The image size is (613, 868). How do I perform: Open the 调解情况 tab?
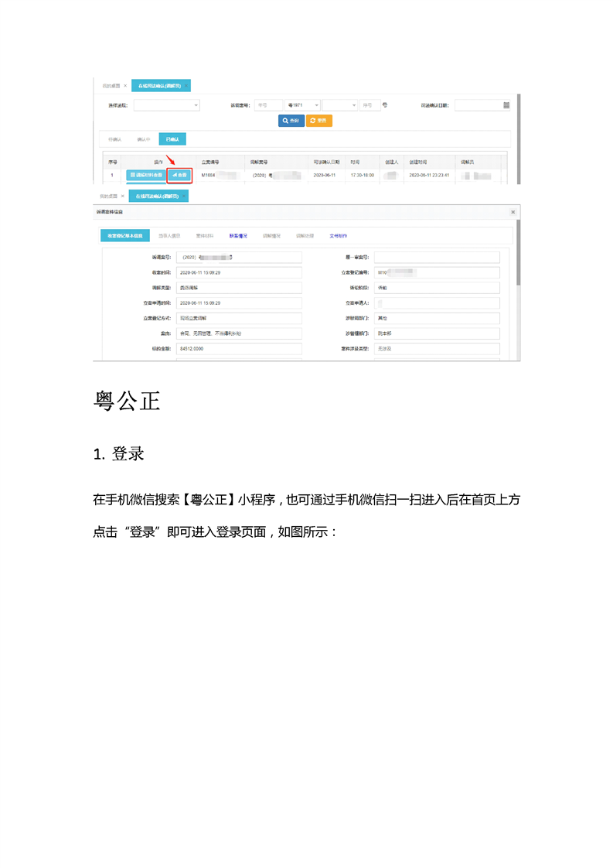click(271, 236)
